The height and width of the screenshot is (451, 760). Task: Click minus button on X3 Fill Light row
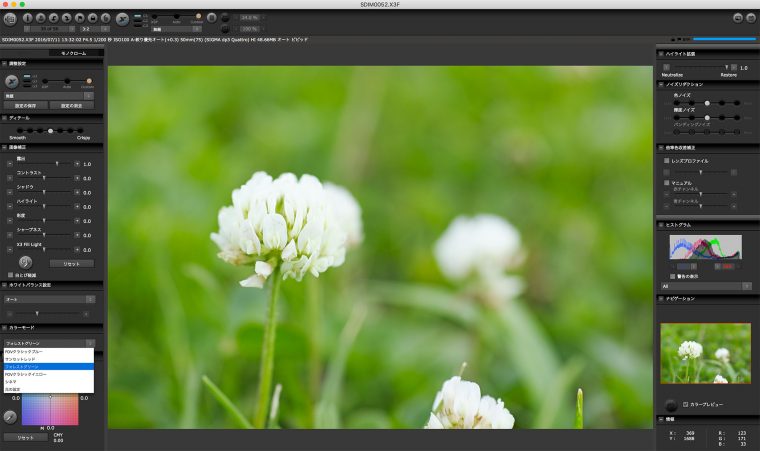10,249
